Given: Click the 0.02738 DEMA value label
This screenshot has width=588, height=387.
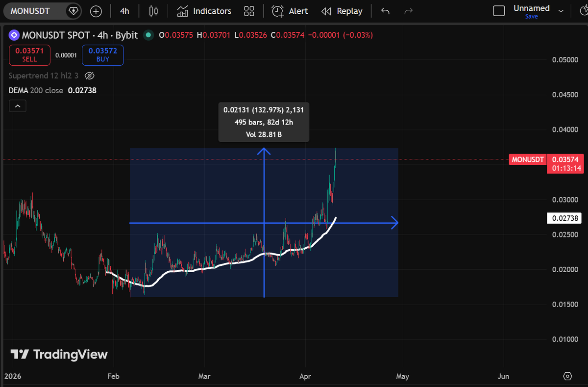Looking at the screenshot, I should pos(565,218).
